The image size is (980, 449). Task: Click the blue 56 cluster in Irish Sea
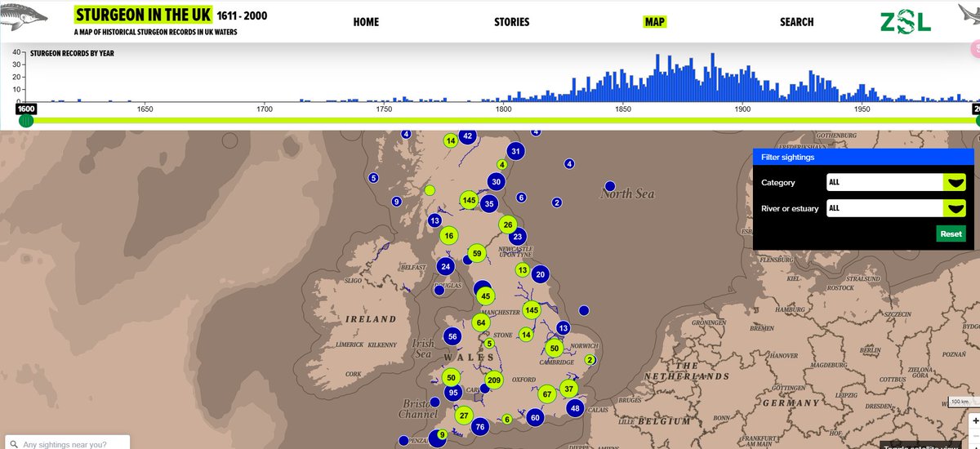click(452, 337)
